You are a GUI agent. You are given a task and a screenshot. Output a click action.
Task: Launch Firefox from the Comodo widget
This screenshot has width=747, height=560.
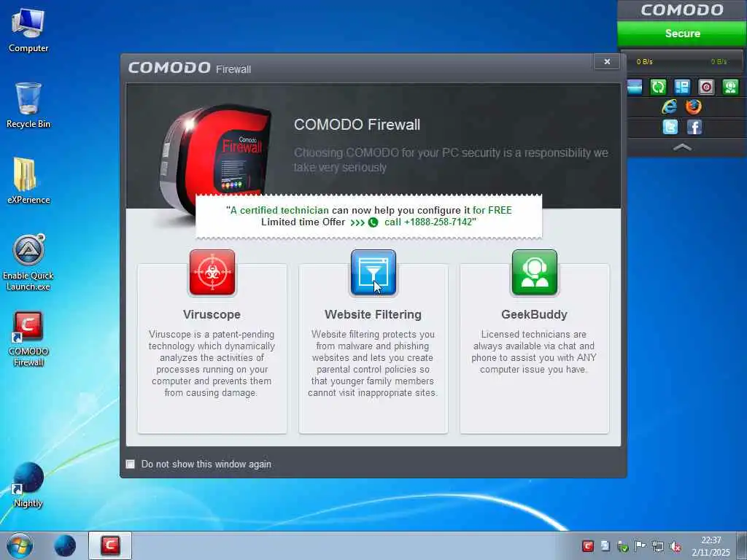pos(694,106)
